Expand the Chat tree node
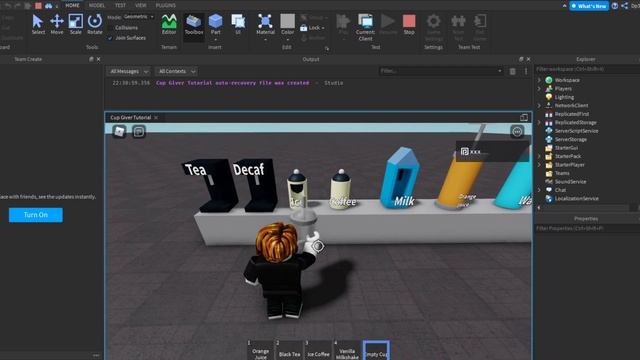The height and width of the screenshot is (360, 640). tap(539, 190)
